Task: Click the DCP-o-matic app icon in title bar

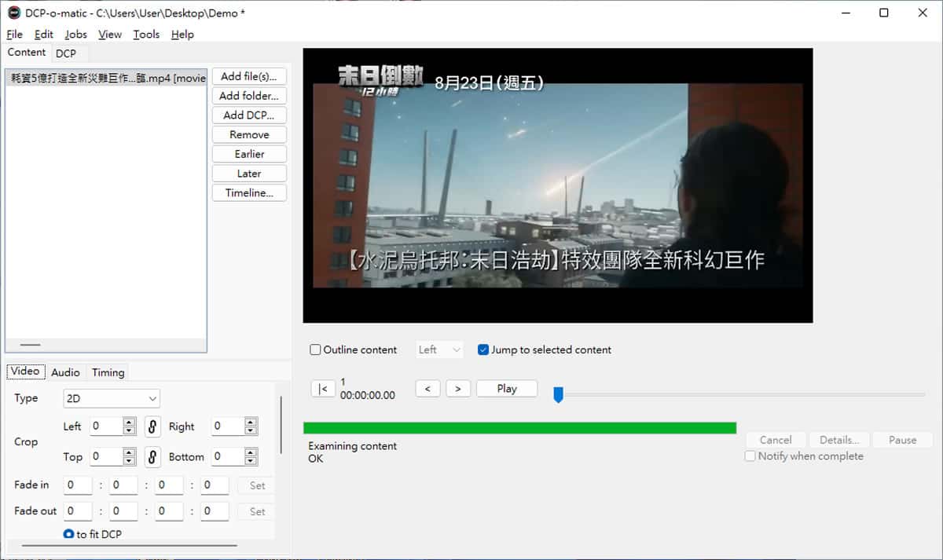Action: (13, 13)
